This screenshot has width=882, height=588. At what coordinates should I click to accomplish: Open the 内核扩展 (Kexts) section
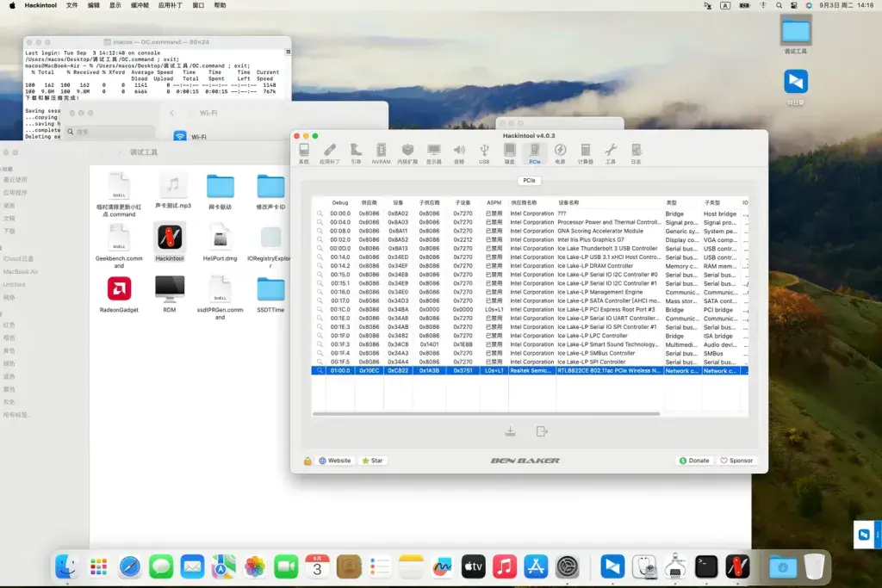(x=407, y=153)
